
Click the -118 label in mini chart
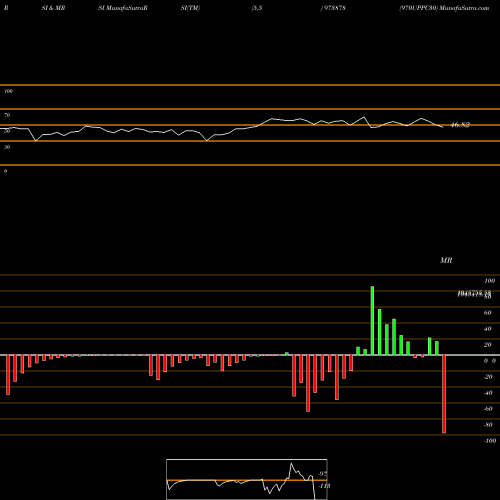[x=324, y=486]
